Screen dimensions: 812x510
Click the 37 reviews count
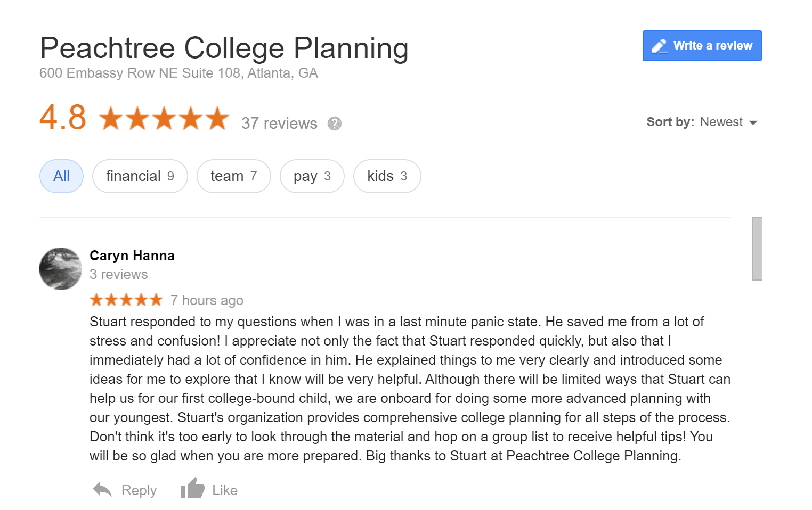click(279, 124)
